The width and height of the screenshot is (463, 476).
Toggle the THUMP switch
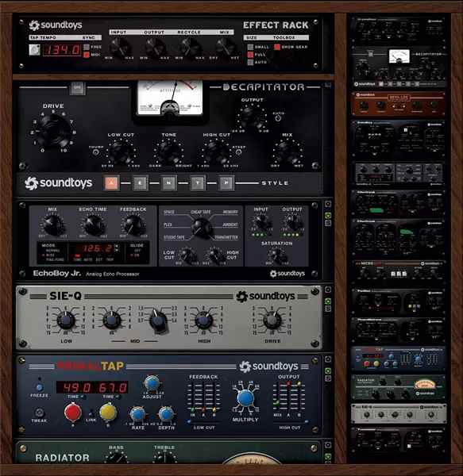point(96,152)
